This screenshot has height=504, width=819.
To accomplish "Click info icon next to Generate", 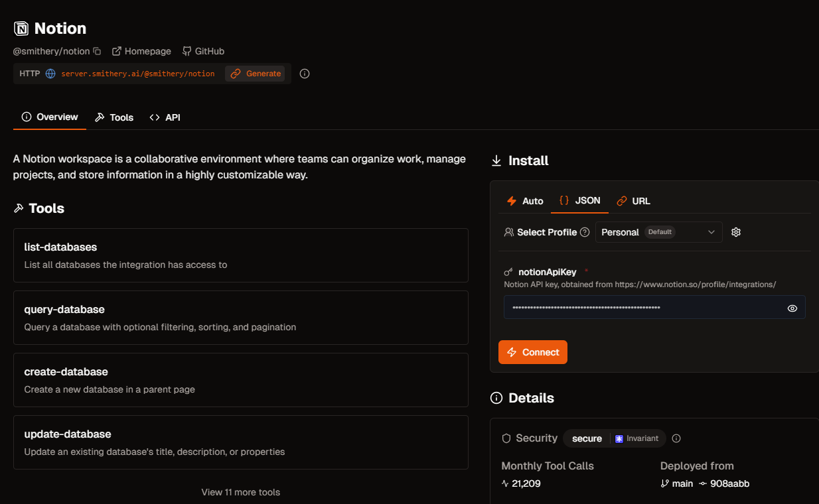I will pos(305,74).
